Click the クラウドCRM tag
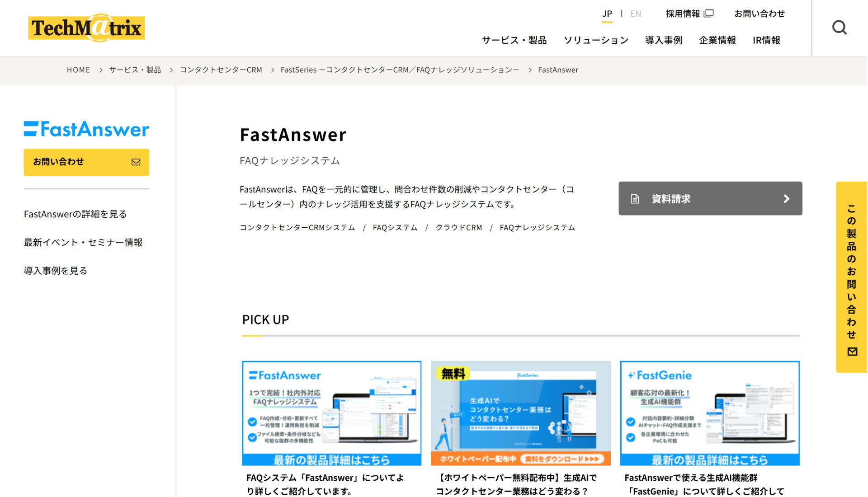The height and width of the screenshot is (497, 868). click(x=458, y=228)
